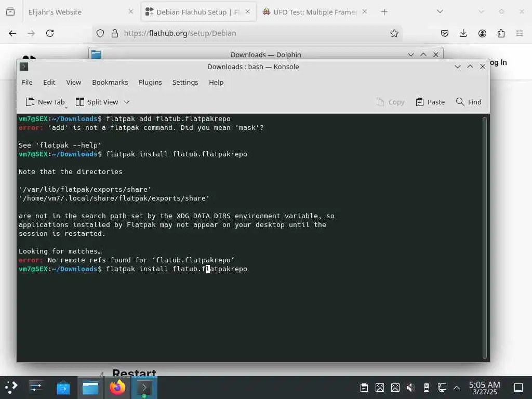Click New Tab in Konsole toolbar
The width and height of the screenshot is (532, 399).
45,102
